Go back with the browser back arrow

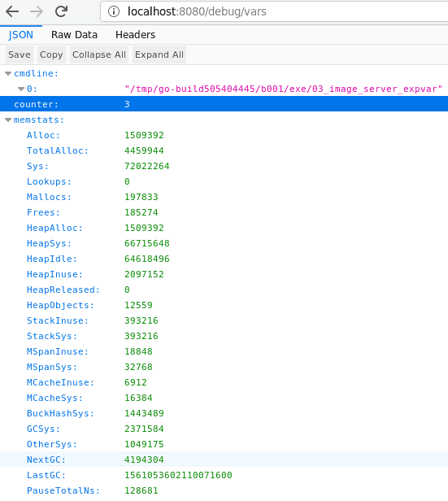pyautogui.click(x=12, y=11)
